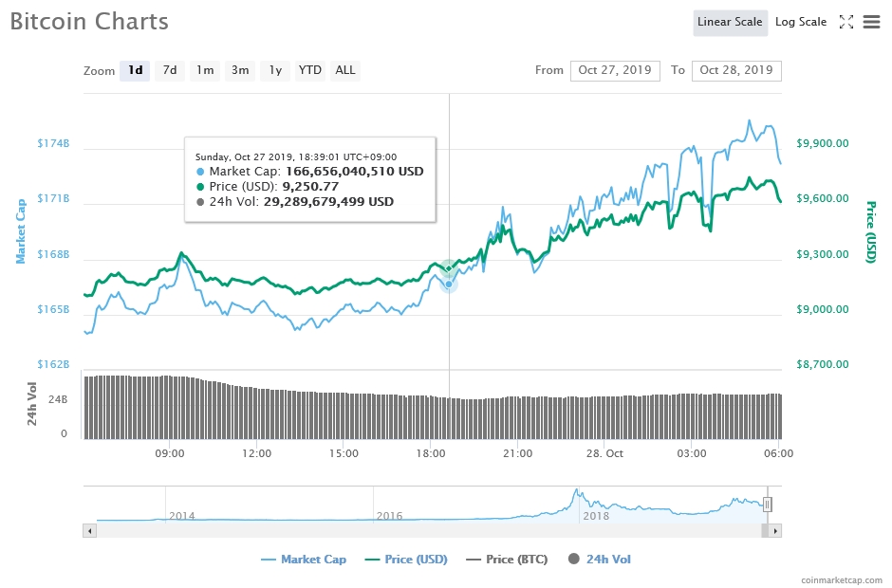The height and width of the screenshot is (588, 892).
Task: Toggle 24h Vol legend circle icon
Action: (573, 560)
